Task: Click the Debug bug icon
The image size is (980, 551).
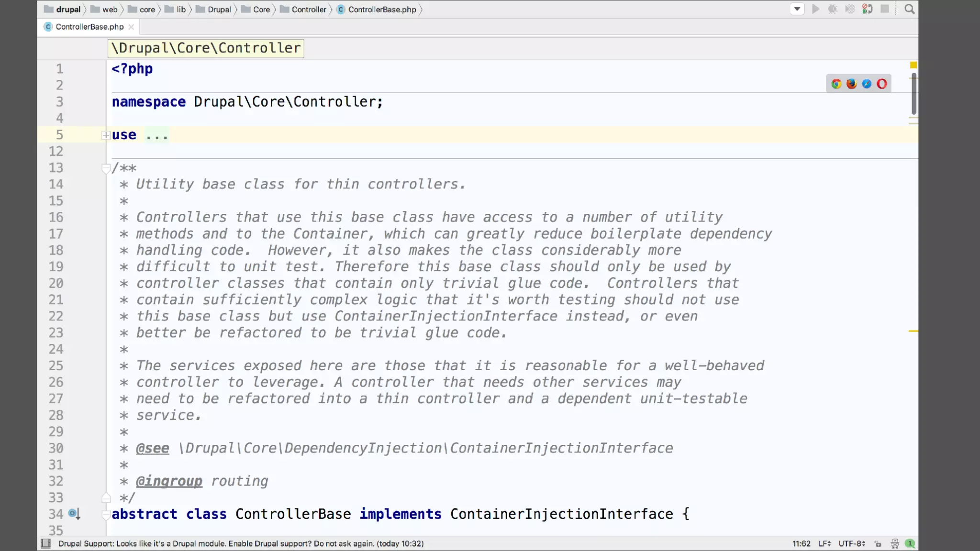Action: 833,9
